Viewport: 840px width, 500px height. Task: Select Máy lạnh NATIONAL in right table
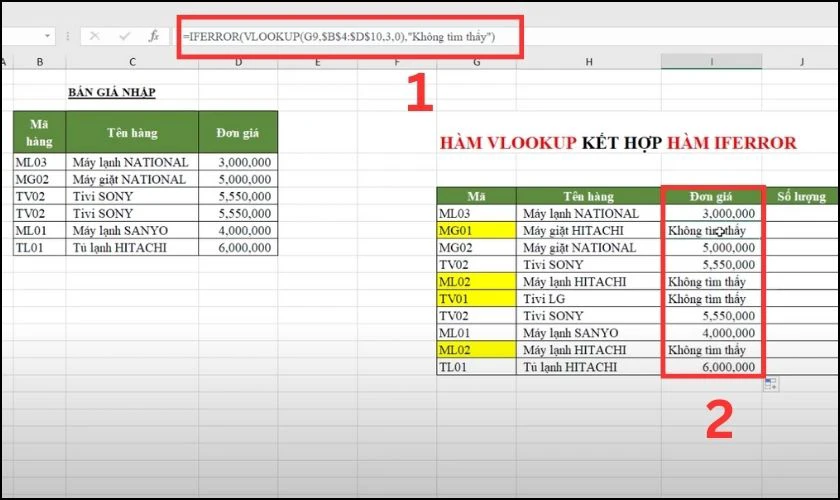click(589, 213)
